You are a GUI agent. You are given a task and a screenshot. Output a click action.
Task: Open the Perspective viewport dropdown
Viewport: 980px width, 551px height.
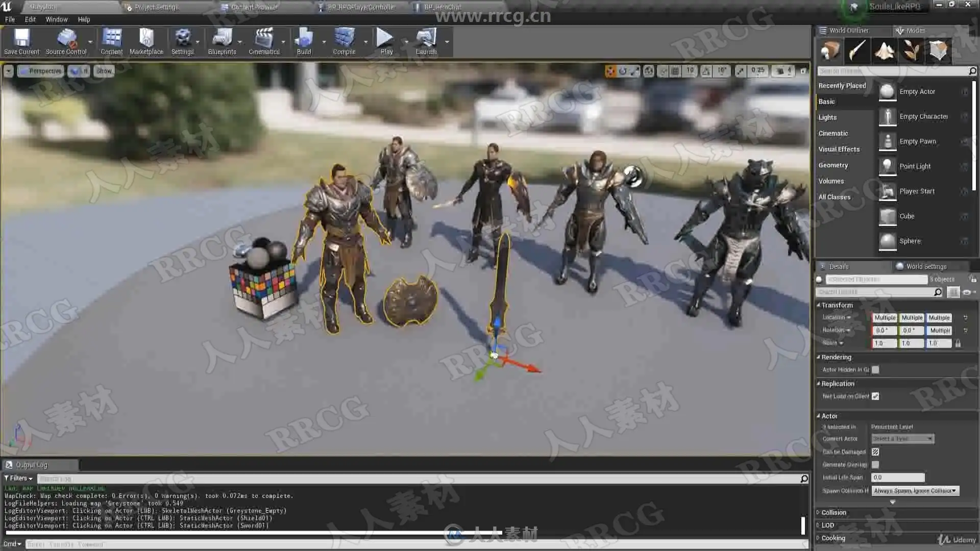pos(41,71)
